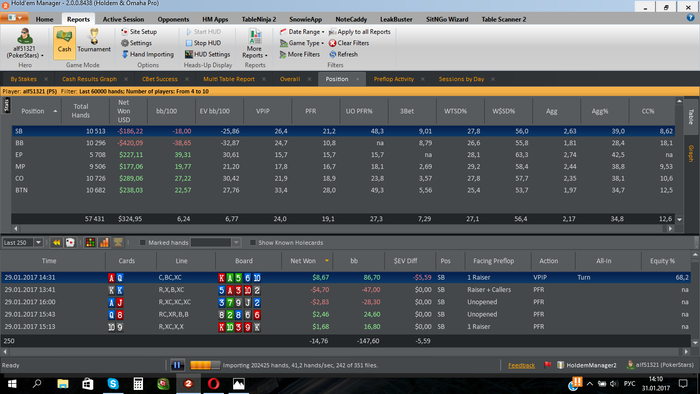Screen dimensions: 700x394
Task: Click position table horizontal scrollbar
Action: click(343, 228)
